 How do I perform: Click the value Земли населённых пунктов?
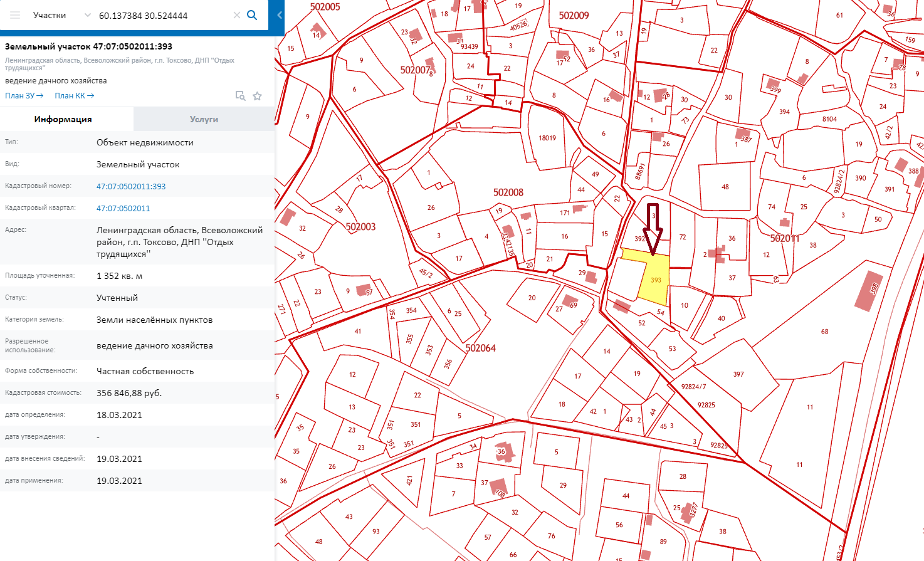tap(154, 320)
